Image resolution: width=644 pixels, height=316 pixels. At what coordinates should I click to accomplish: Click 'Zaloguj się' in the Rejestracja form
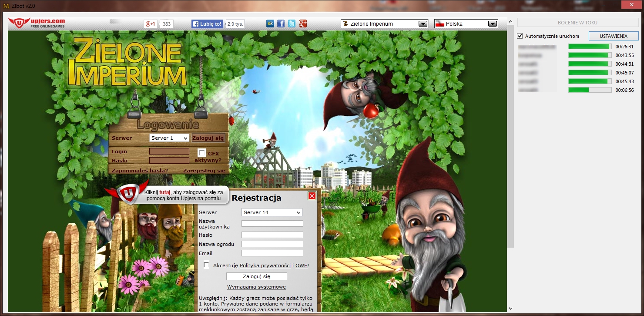pos(257,276)
